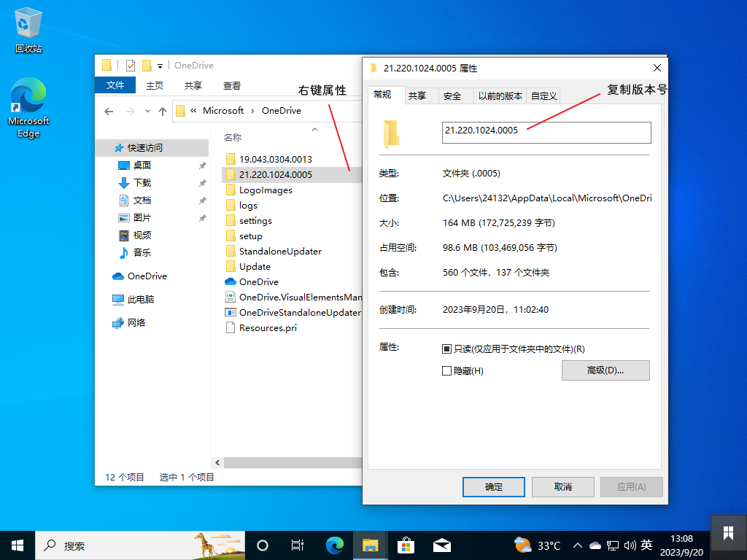Select the StandaloneUpdater folder
The height and width of the screenshot is (560, 747).
(x=279, y=251)
